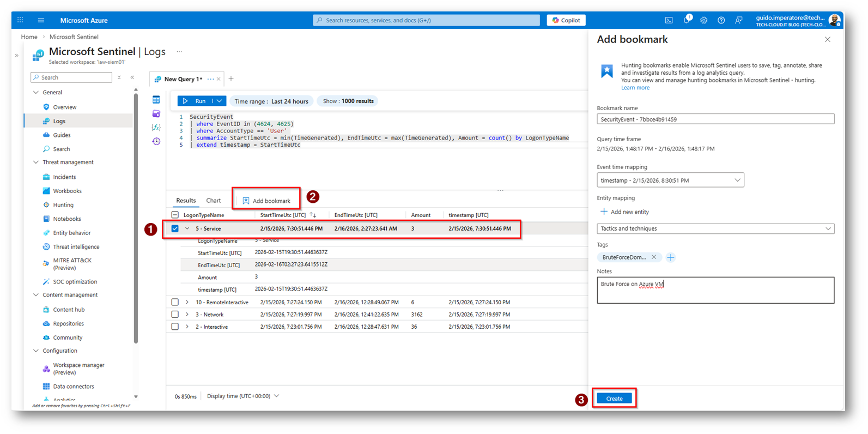Remove the BruteForceDom tag
Screen dimensions: 868x434
654,257
